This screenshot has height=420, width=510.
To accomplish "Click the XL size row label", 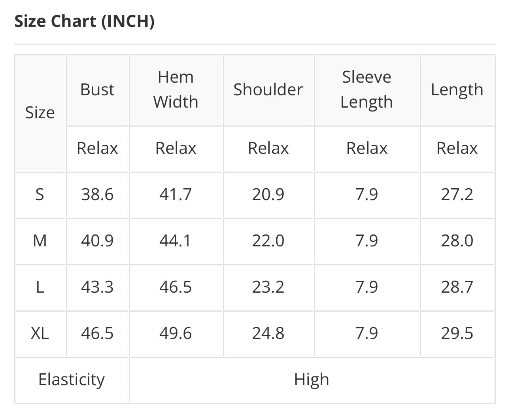I will tap(40, 333).
